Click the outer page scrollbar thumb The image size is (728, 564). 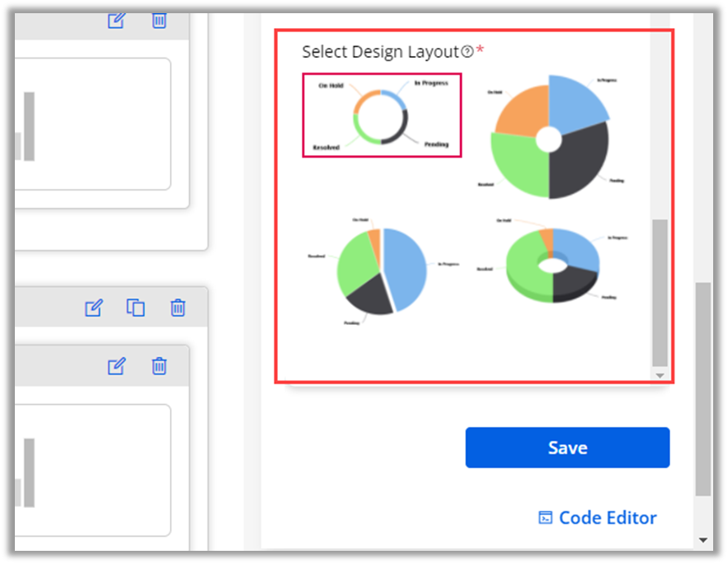702,388
